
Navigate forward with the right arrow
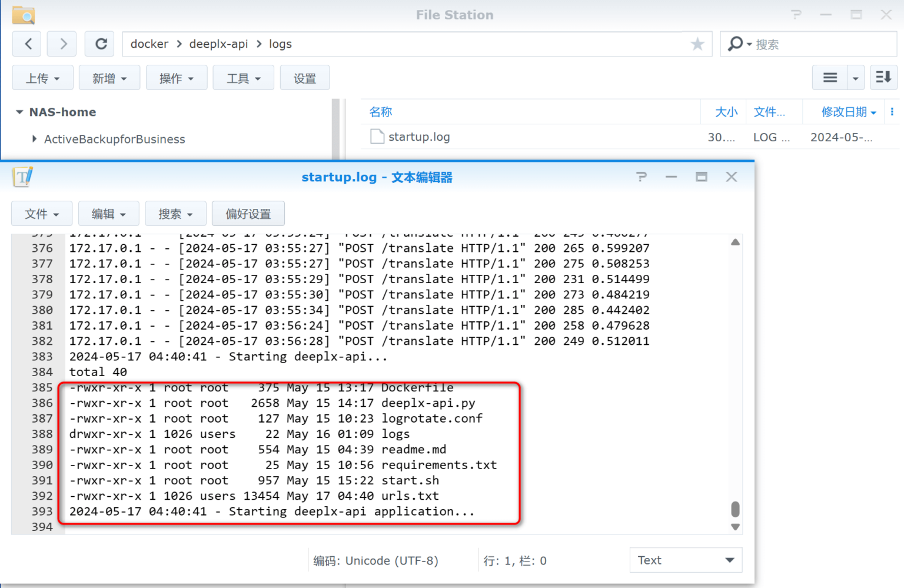tap(61, 44)
